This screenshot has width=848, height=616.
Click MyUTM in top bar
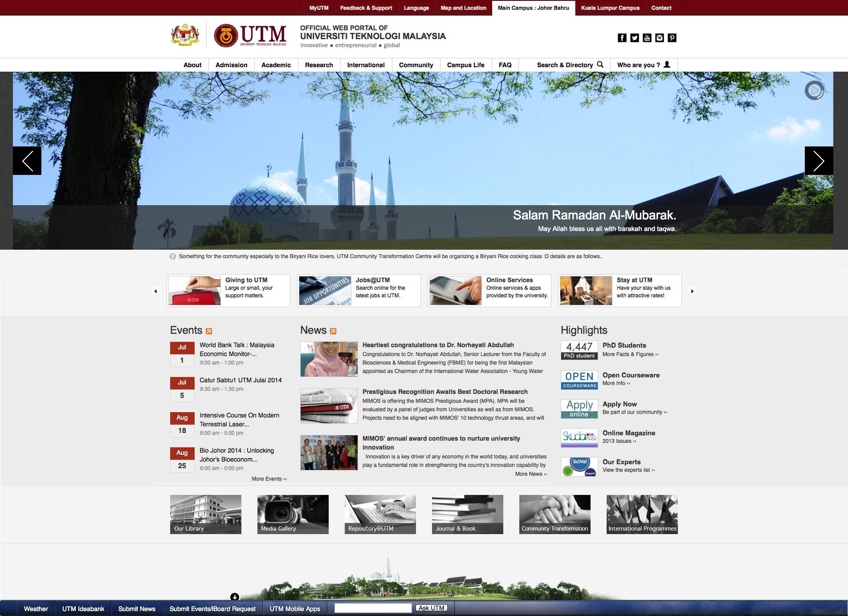pyautogui.click(x=319, y=8)
